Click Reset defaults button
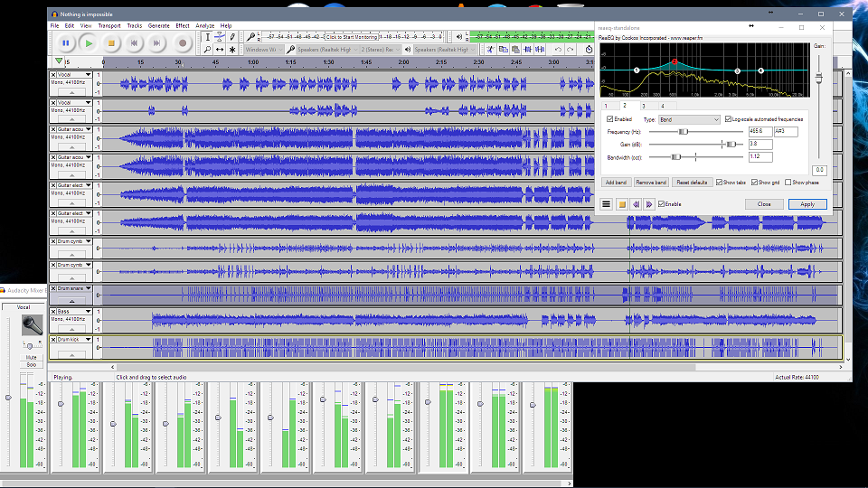The image size is (868, 488). (692, 182)
